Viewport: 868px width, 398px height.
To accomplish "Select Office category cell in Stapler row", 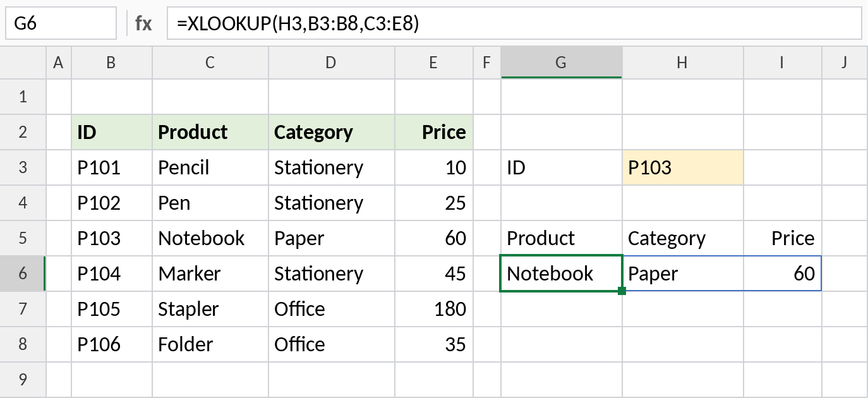I will coord(332,309).
